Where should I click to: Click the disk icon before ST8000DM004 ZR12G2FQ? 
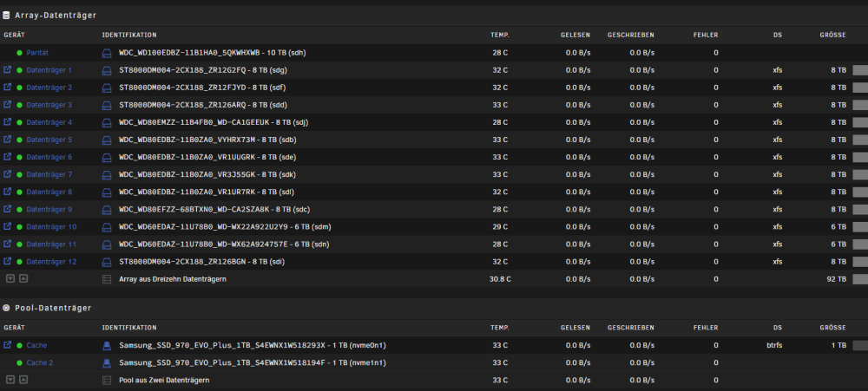tap(107, 70)
